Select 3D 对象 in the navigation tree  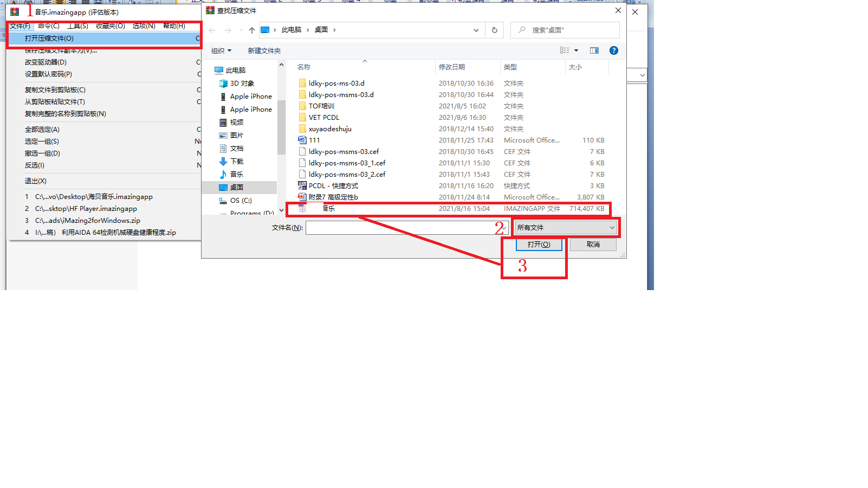(242, 84)
